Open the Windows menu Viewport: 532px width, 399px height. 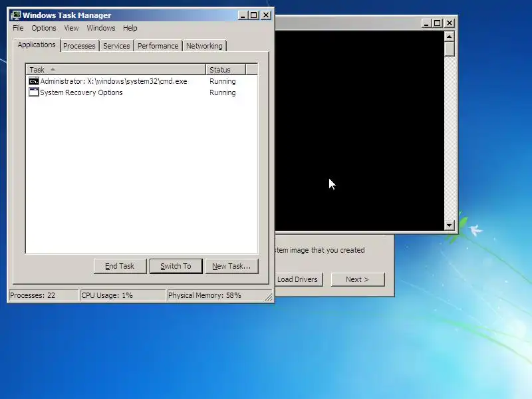point(101,28)
